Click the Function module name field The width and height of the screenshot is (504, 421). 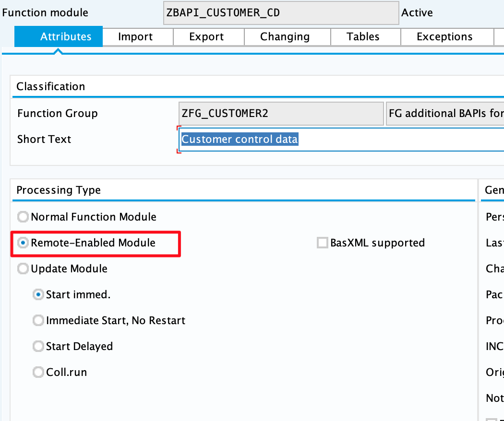click(x=281, y=12)
